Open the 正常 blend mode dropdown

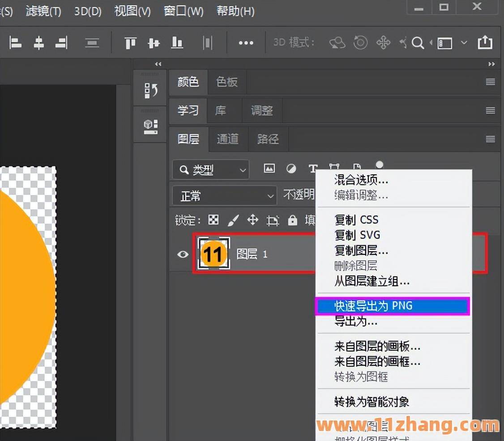click(x=225, y=195)
